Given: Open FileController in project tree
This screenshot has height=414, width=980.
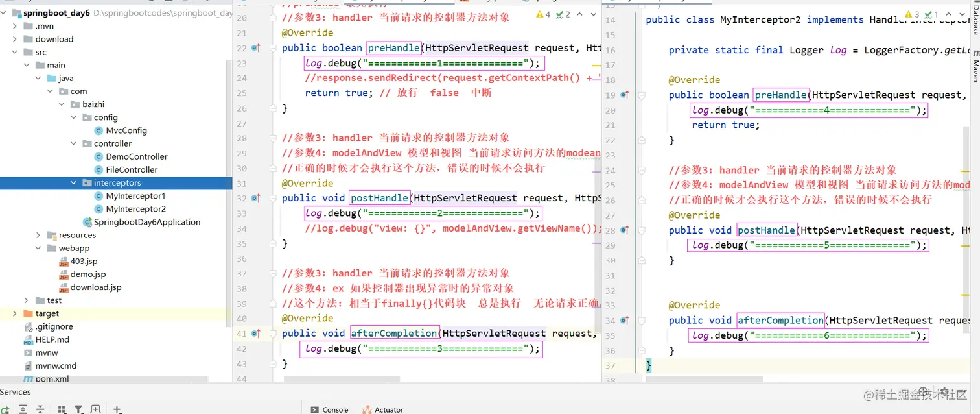Looking at the screenshot, I should pyautogui.click(x=132, y=169).
